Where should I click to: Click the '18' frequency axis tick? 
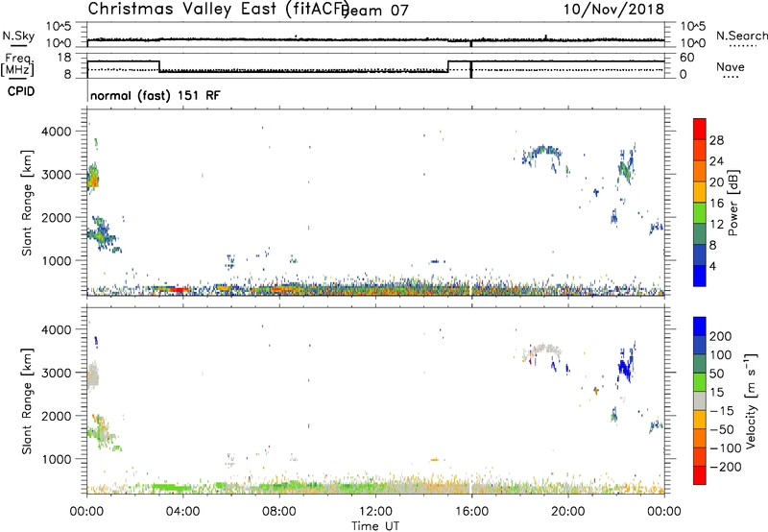[64, 58]
